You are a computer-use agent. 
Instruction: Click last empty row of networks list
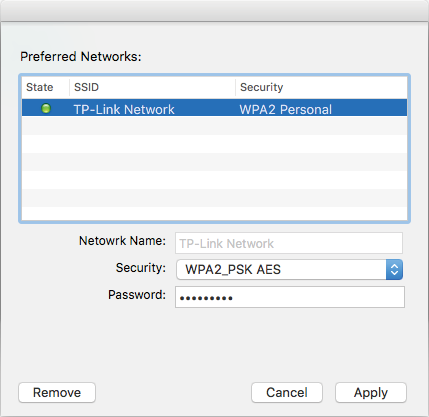[x=214, y=213]
